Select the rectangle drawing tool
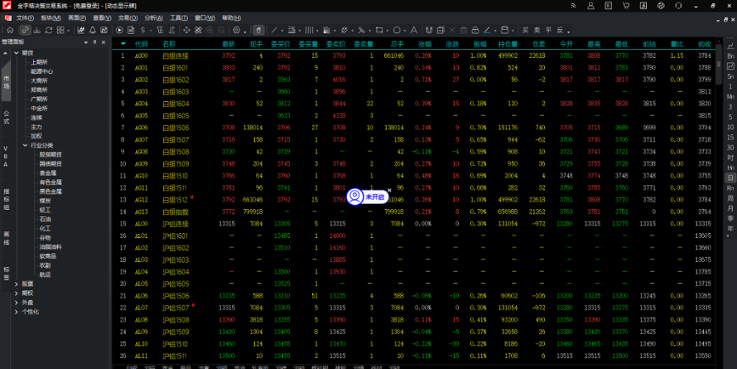 coord(379,30)
